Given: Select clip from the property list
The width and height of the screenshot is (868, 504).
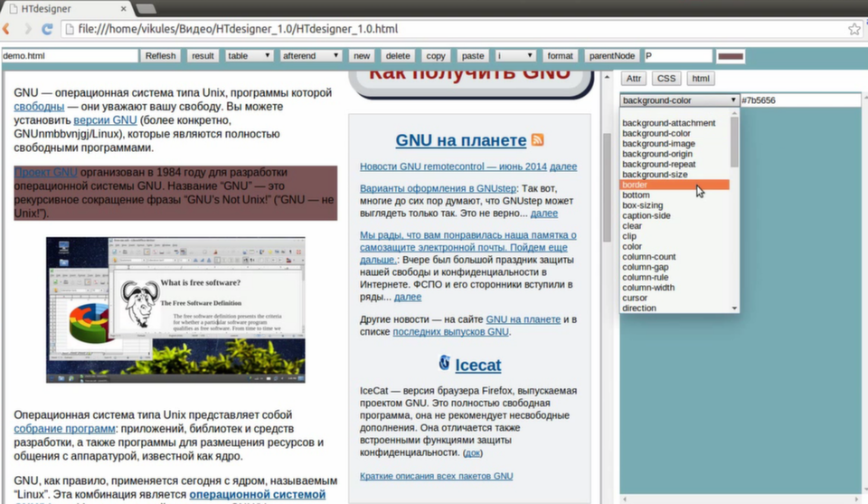Looking at the screenshot, I should 629,236.
